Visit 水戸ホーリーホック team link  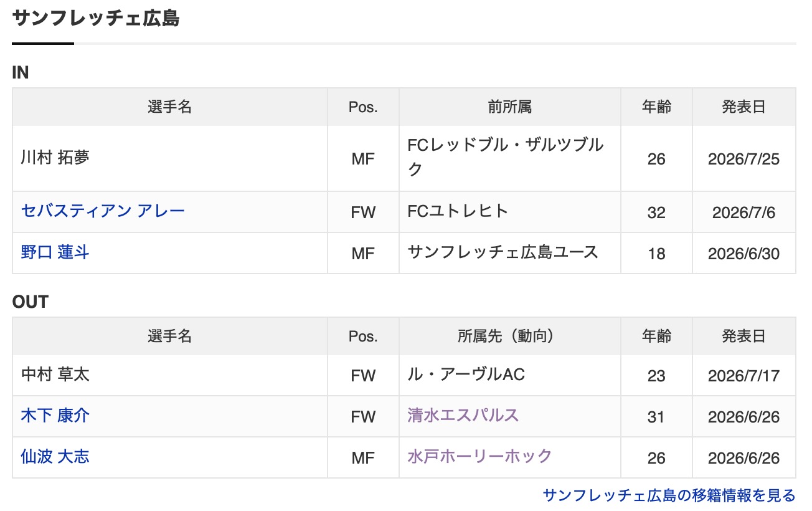point(479,456)
